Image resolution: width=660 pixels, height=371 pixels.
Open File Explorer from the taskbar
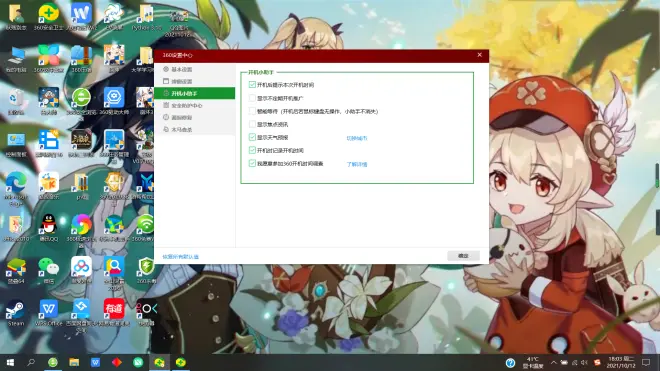point(74,362)
